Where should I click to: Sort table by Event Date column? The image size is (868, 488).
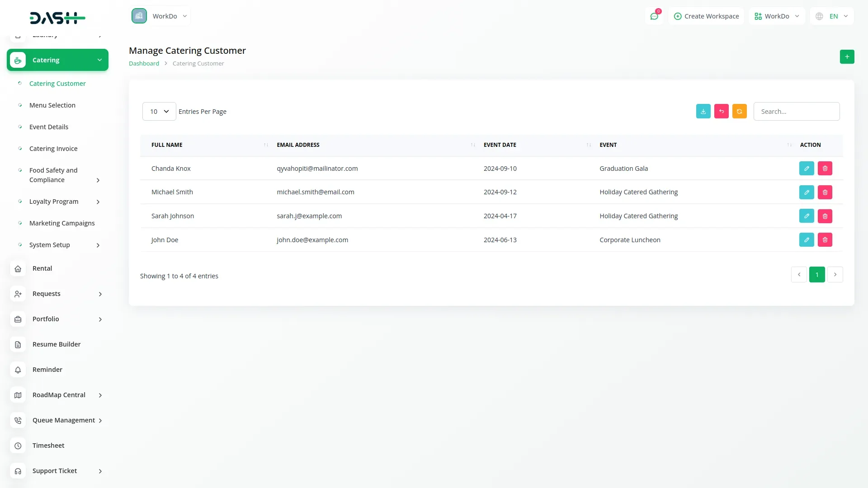click(x=500, y=145)
